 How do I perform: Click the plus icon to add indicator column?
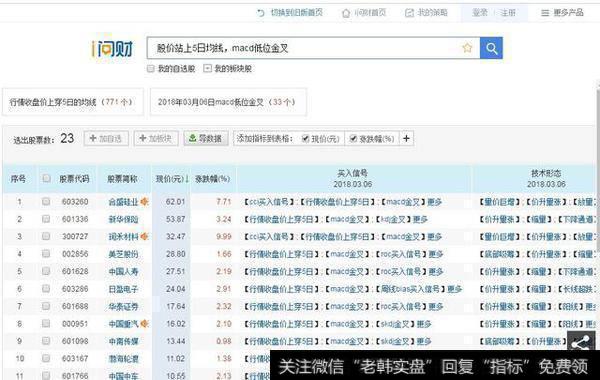(406, 138)
